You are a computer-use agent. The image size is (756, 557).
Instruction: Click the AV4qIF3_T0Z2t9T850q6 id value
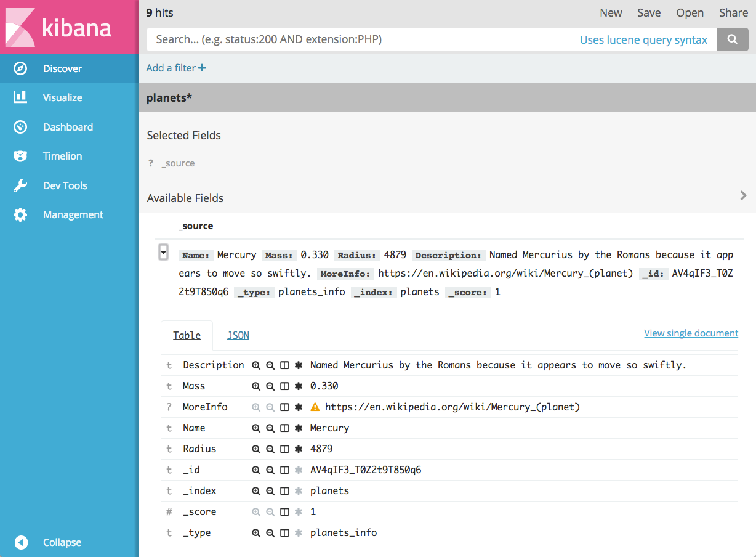tap(366, 470)
